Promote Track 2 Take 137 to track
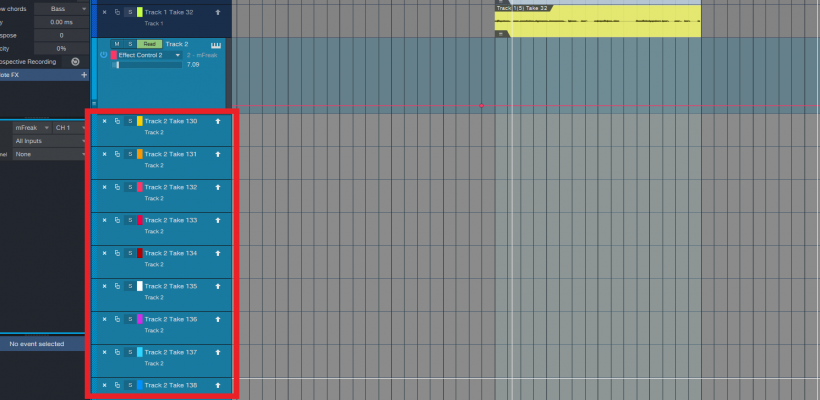 pyautogui.click(x=218, y=352)
